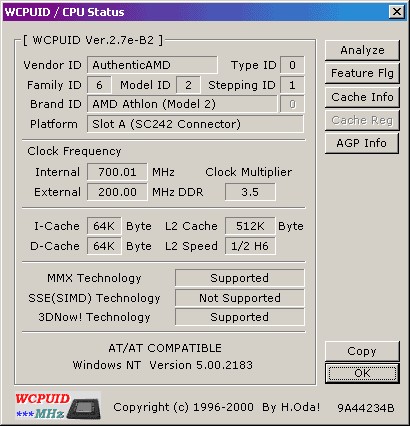The image size is (410, 426).
Task: Click the Analyze button
Action: click(362, 50)
